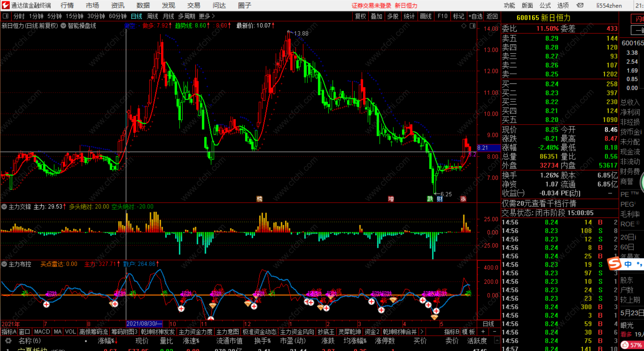Image resolution: width=644 pixels, height=351 pixels.
Task: Click the 叠加 overlay button
Action: pos(376,16)
